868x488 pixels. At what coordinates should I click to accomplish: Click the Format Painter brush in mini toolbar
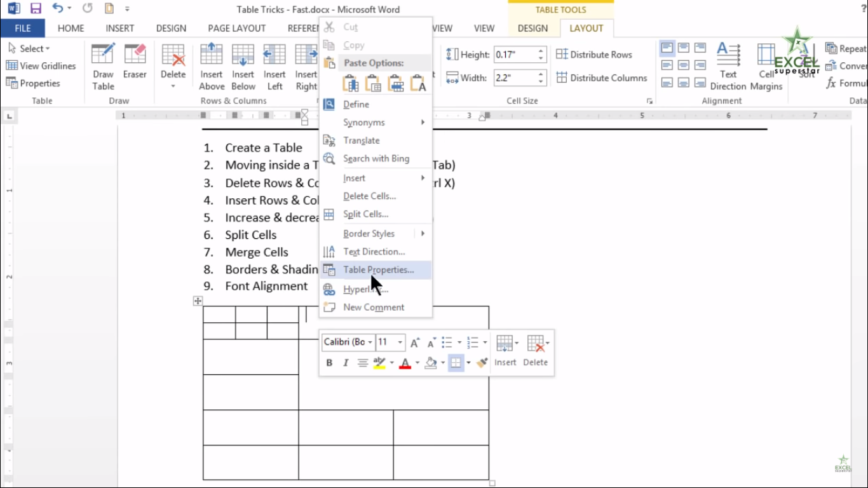point(482,363)
